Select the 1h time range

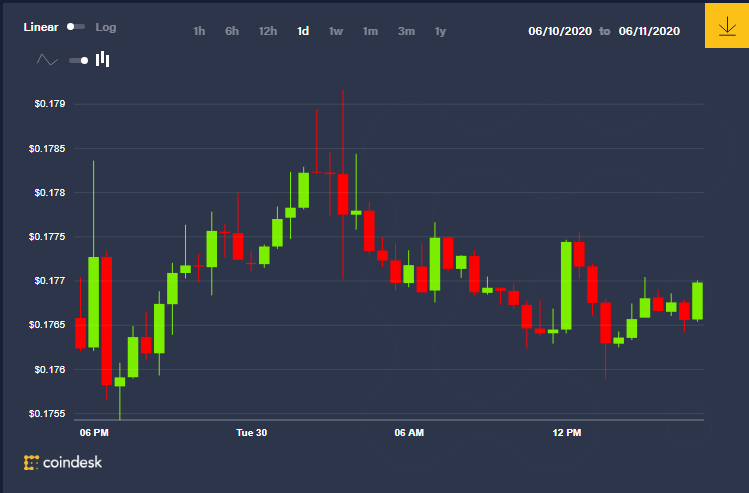pyautogui.click(x=199, y=31)
